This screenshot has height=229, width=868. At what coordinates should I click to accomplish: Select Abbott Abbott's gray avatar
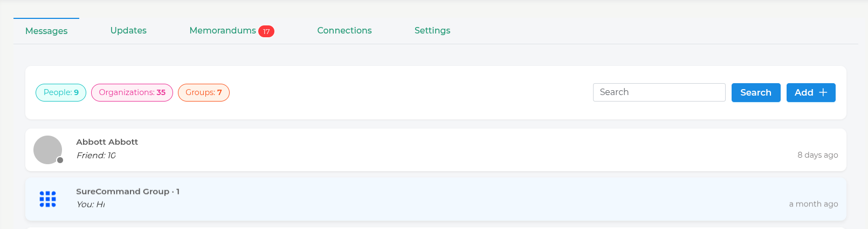click(47, 150)
